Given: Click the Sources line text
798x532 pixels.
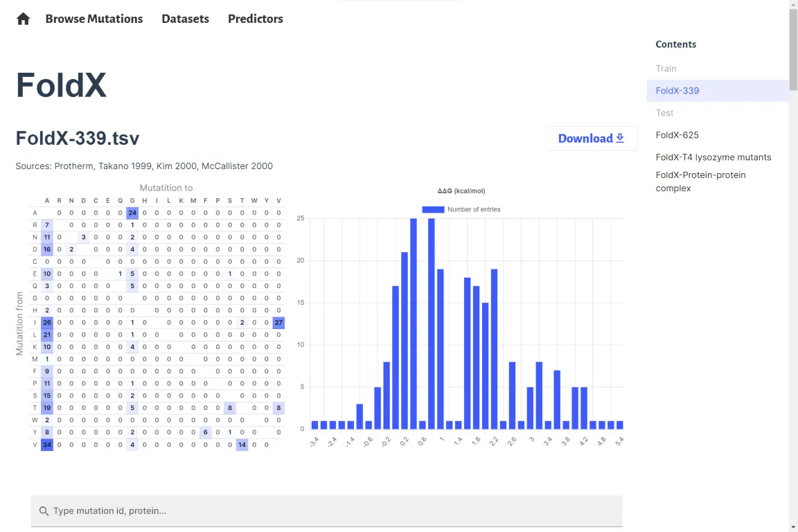Looking at the screenshot, I should click(144, 166).
